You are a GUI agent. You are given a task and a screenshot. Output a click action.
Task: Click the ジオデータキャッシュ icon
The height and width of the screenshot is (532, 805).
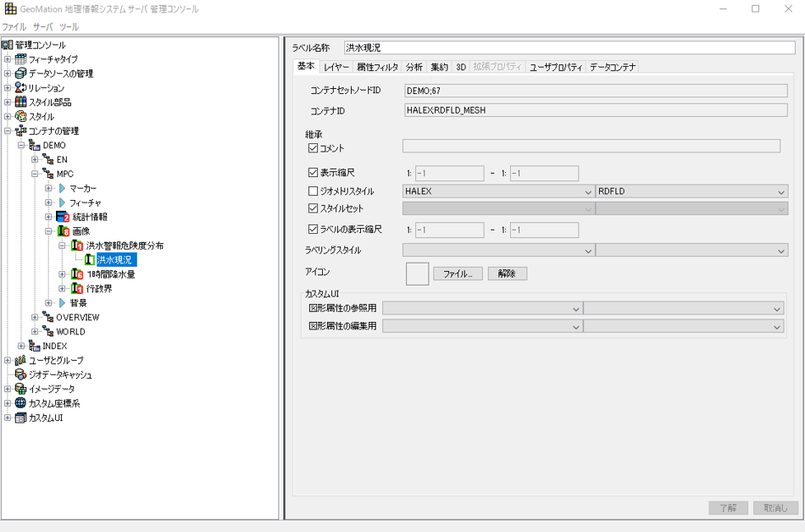click(x=21, y=375)
